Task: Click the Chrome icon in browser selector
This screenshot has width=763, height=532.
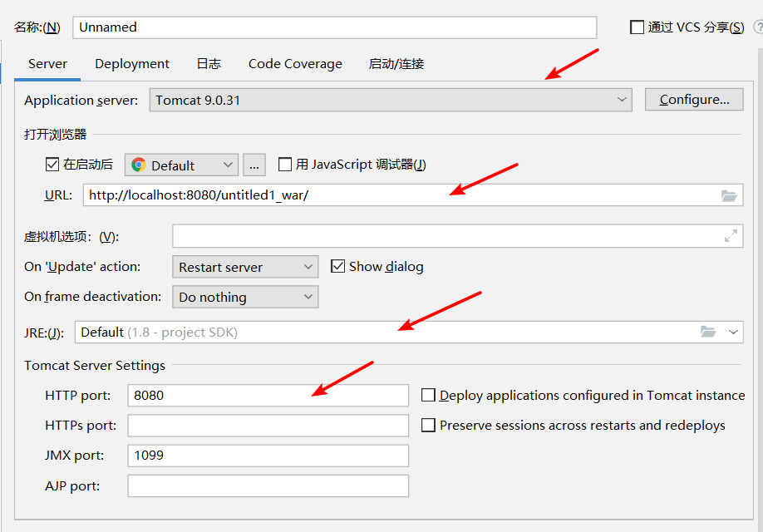Action: pos(139,165)
